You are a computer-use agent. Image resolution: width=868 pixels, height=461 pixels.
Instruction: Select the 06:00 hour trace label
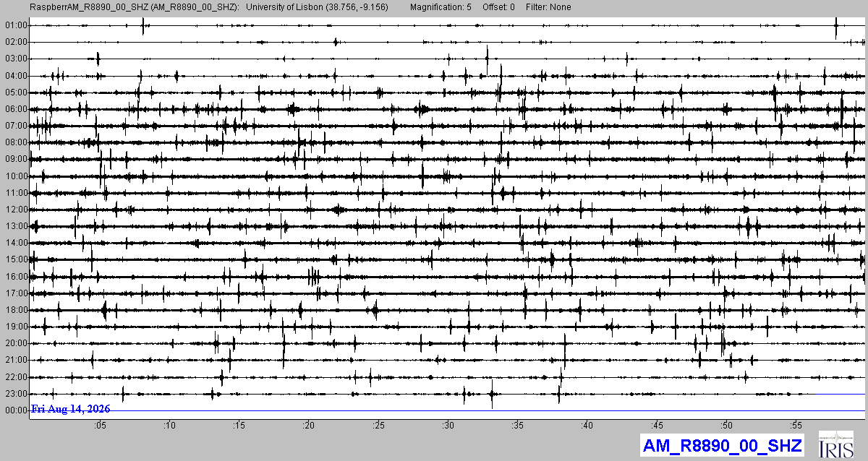coord(15,109)
